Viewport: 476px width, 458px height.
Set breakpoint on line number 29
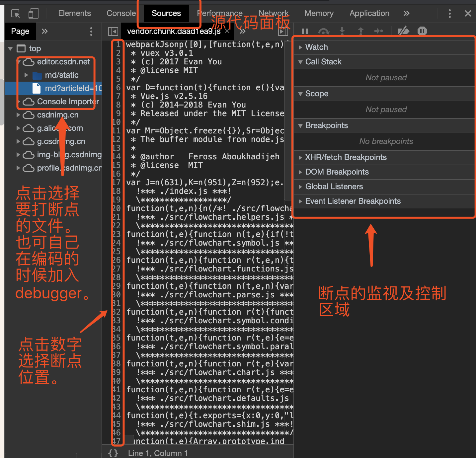coord(117,286)
